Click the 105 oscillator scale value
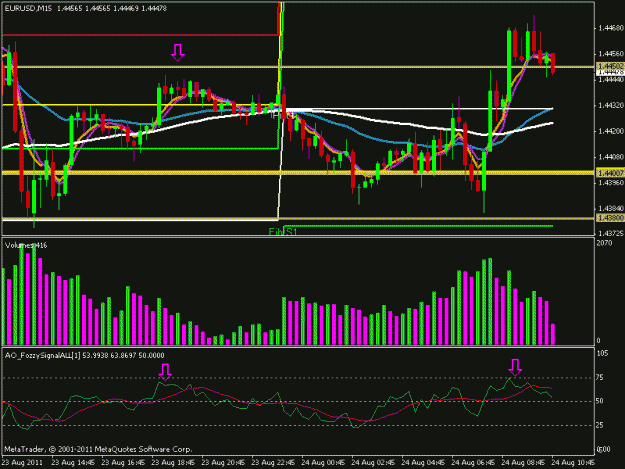The height and width of the screenshot is (469, 625). 603,353
